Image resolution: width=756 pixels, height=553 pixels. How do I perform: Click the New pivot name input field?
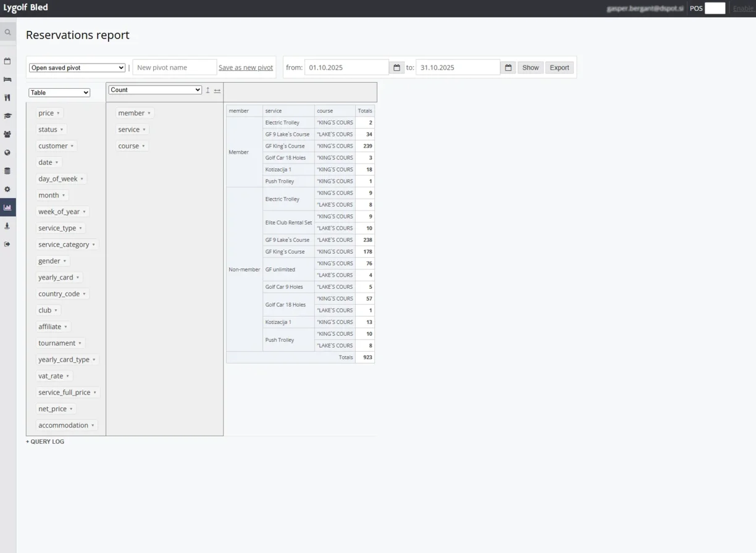(174, 68)
